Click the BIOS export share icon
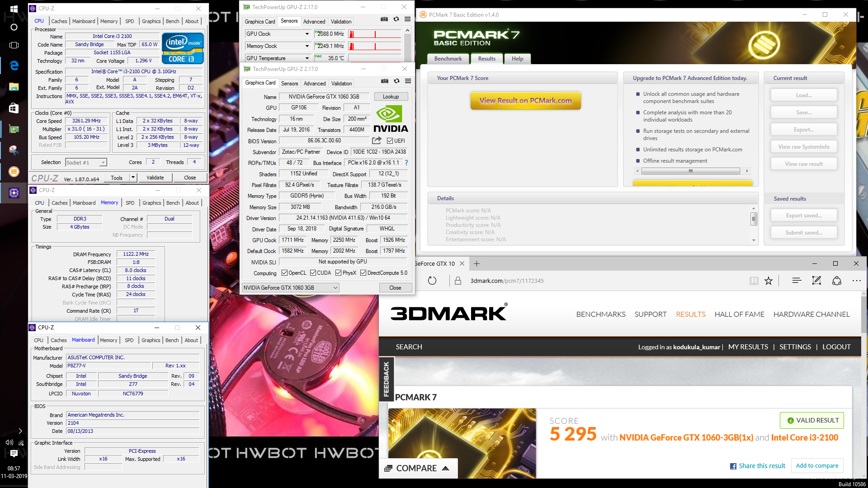This screenshot has width=868, height=488. pos(377,141)
